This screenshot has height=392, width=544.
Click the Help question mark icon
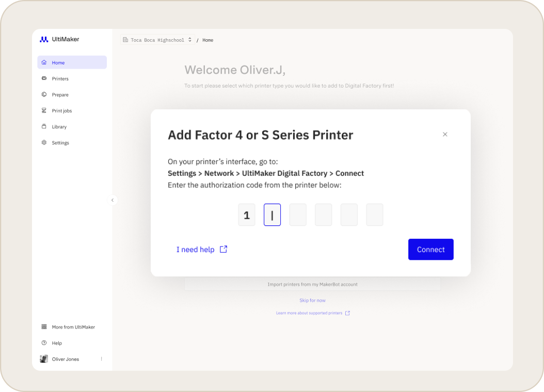44,343
